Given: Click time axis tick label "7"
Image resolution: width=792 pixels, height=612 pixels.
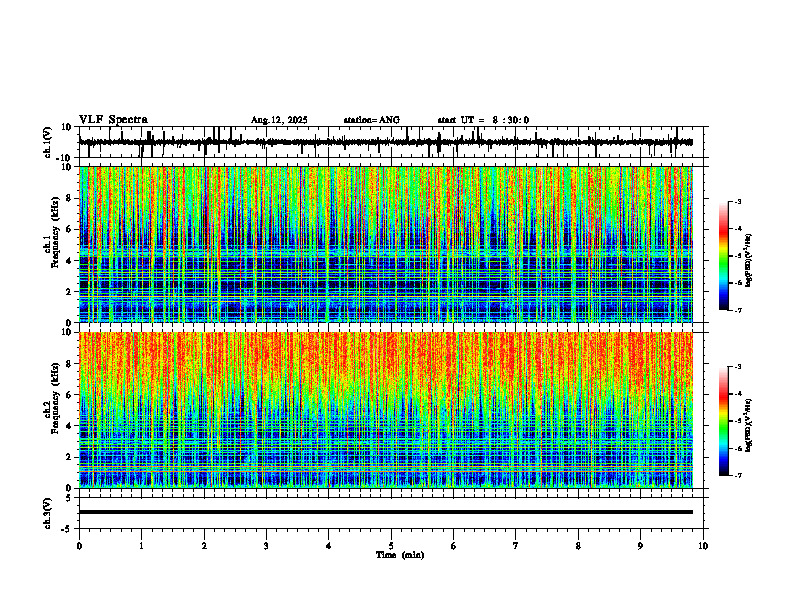Looking at the screenshot, I should pyautogui.click(x=516, y=546).
